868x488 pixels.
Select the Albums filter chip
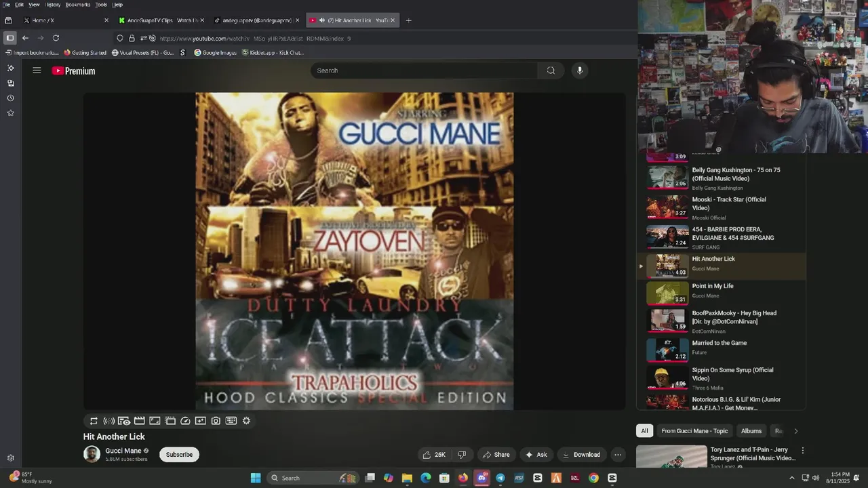(751, 431)
